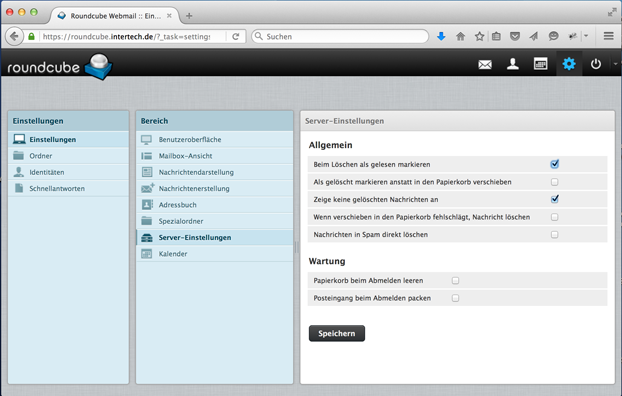Click the pane splitter handle beside Bereich
The height and width of the screenshot is (396, 622).
296,248
